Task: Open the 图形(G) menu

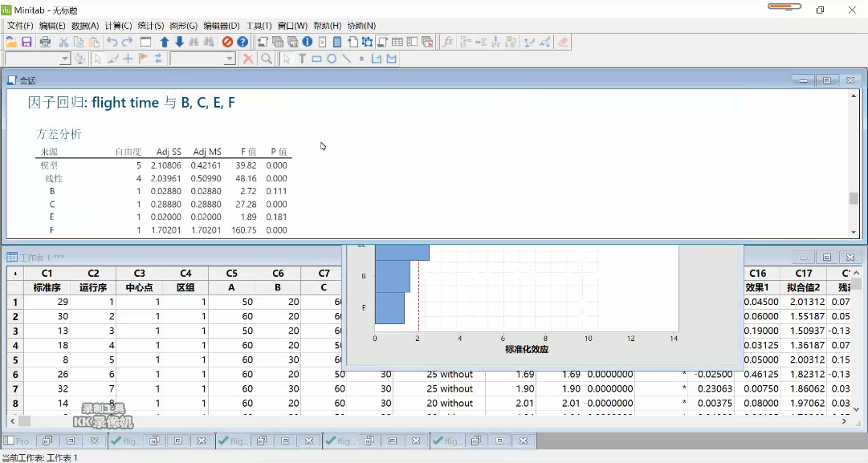Action: tap(183, 26)
